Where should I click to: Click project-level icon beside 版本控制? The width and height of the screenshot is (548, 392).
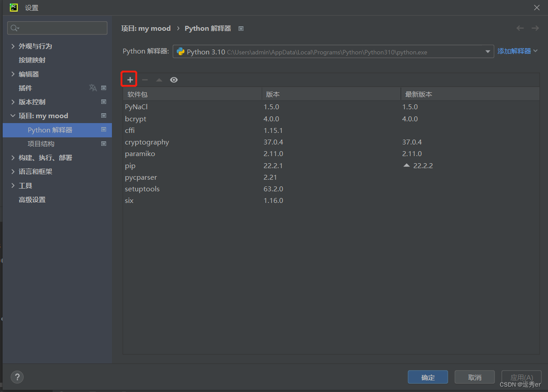point(104,102)
